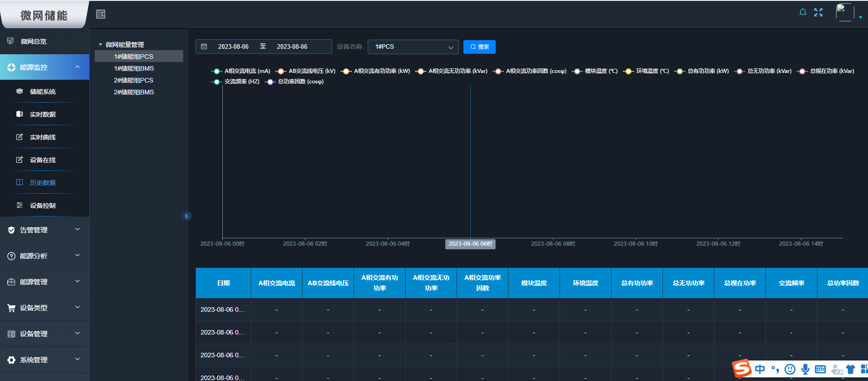Toggle the sidebar collapse hamburger icon
The height and width of the screenshot is (381, 868).
point(101,14)
